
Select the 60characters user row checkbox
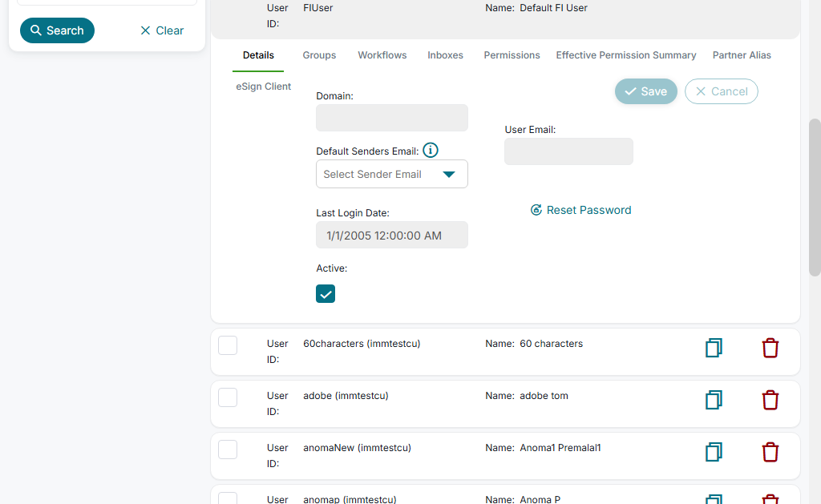click(x=228, y=345)
